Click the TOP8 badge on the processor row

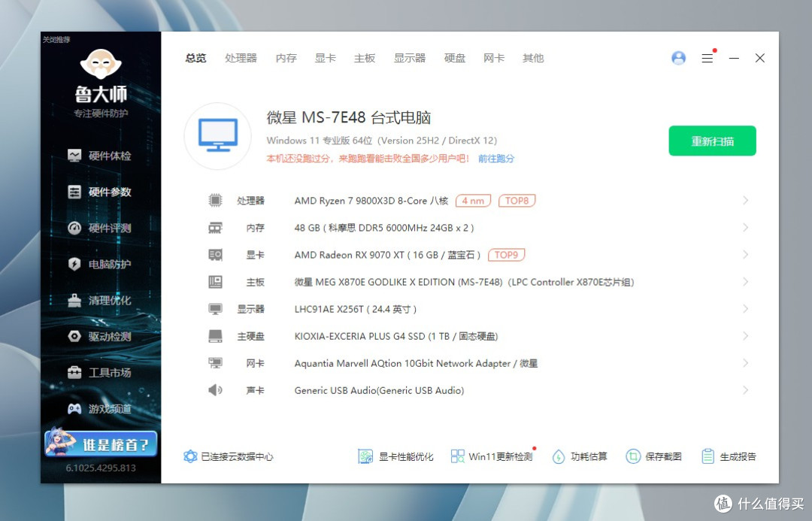coord(517,201)
